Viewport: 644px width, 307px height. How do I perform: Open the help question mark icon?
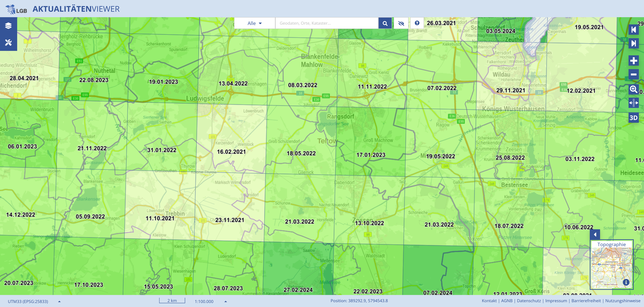(417, 23)
